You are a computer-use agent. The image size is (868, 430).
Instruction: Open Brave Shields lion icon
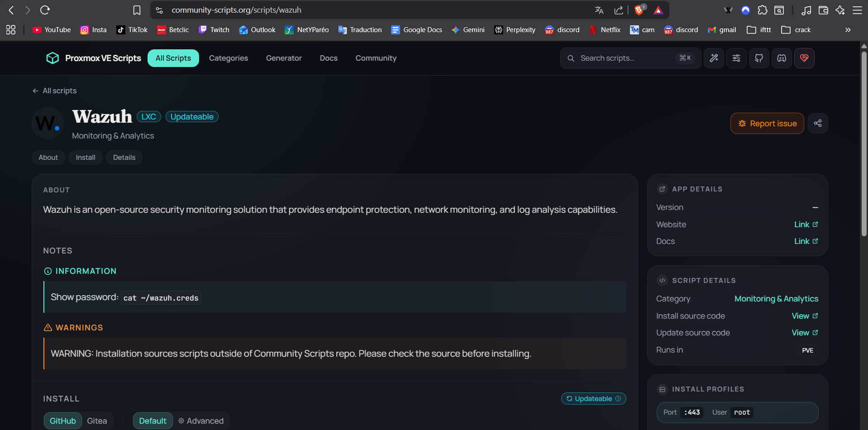[639, 10]
